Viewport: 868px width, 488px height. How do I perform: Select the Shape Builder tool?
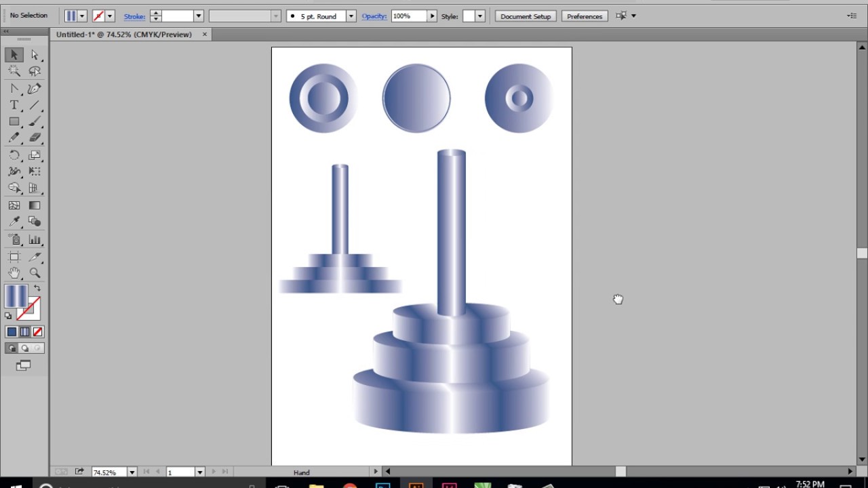pyautogui.click(x=14, y=188)
